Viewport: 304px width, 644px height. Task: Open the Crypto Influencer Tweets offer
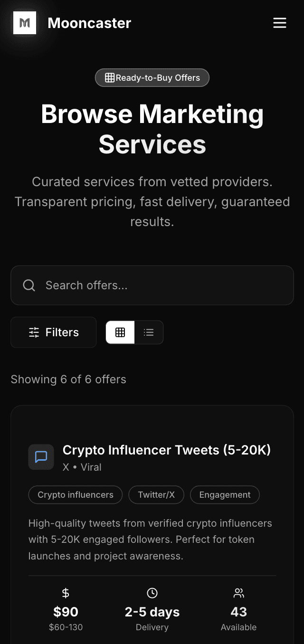coord(167,450)
